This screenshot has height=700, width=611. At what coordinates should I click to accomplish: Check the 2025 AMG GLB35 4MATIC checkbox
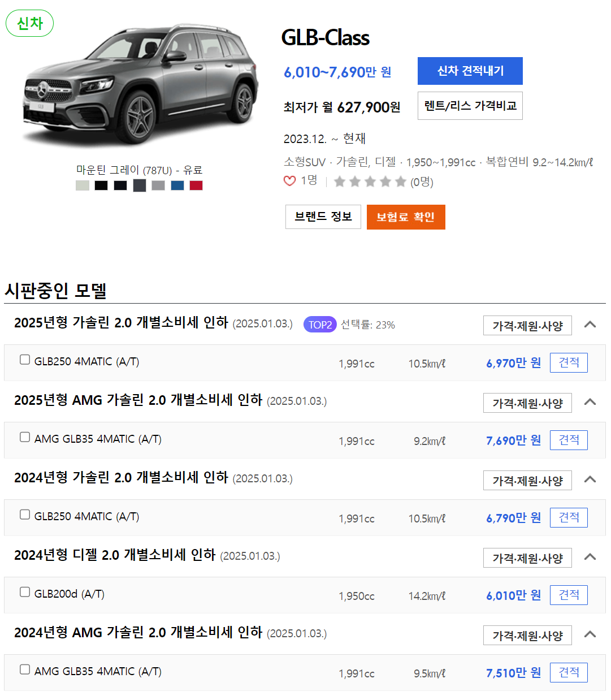coord(25,437)
